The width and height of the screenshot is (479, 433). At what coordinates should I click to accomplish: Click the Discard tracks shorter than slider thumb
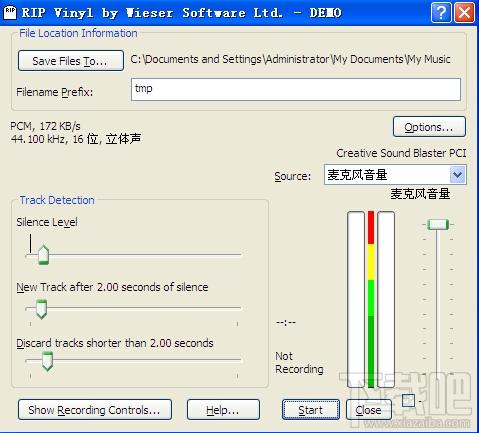pyautogui.click(x=47, y=361)
